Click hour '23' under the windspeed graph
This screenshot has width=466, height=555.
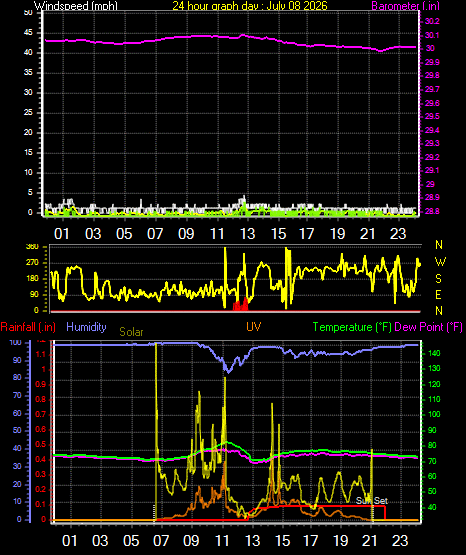pos(398,234)
